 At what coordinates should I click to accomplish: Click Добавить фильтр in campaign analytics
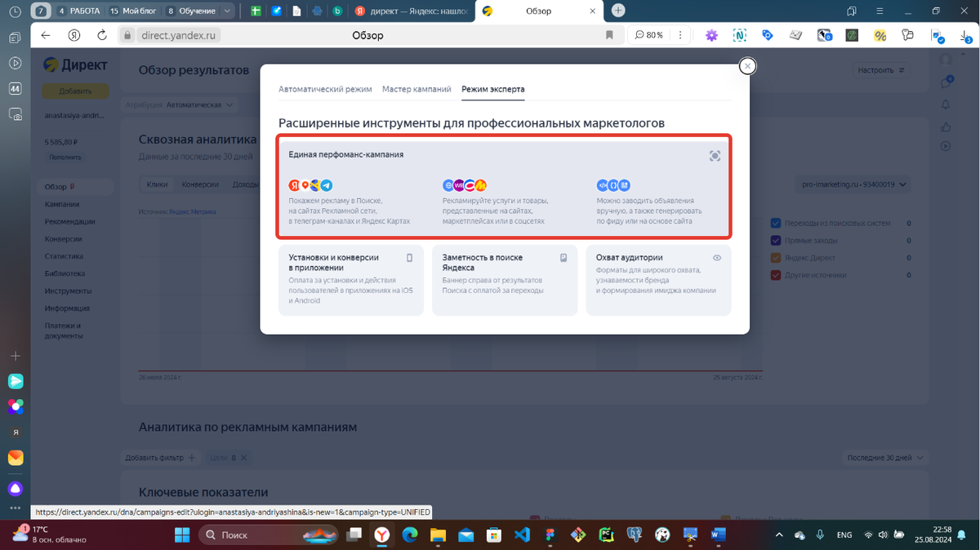click(160, 458)
